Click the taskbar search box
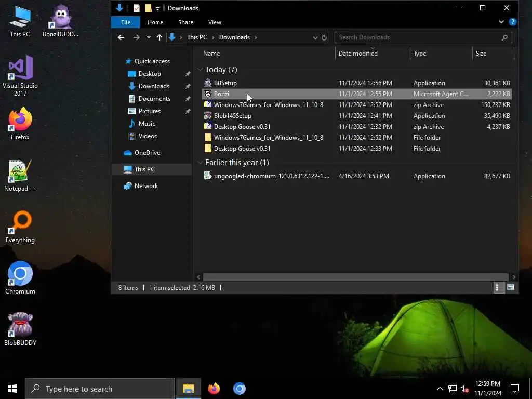 pyautogui.click(x=100, y=389)
